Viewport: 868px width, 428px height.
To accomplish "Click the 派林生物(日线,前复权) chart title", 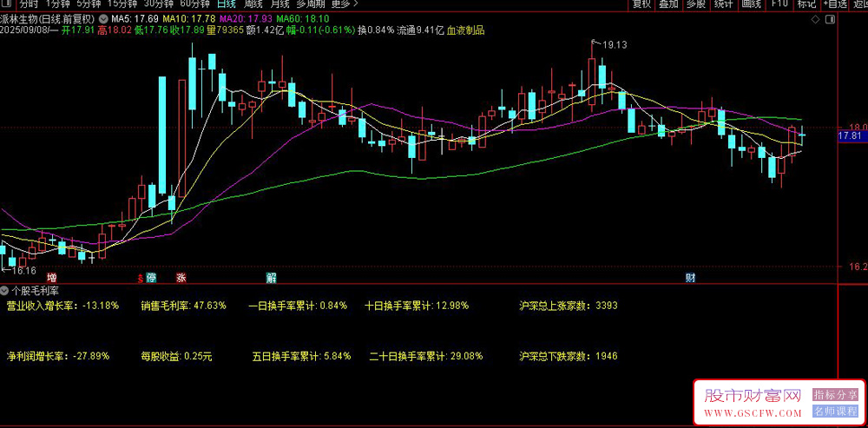I will (x=48, y=17).
